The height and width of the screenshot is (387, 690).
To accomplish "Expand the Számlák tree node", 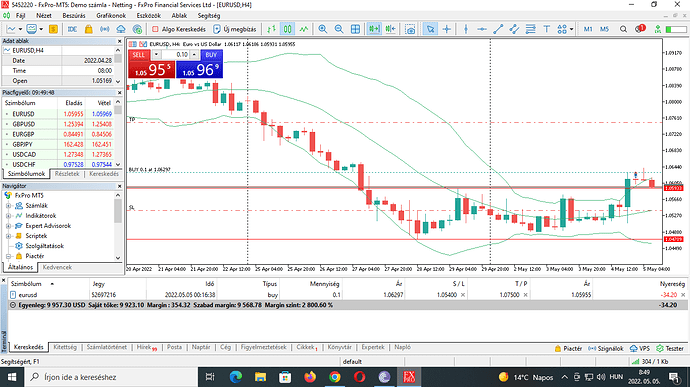I will pos(8,206).
